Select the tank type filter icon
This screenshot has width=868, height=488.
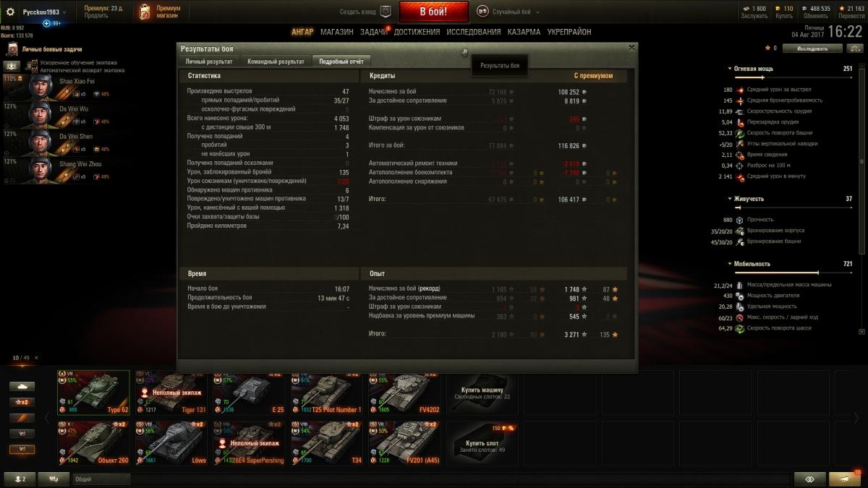(x=22, y=386)
